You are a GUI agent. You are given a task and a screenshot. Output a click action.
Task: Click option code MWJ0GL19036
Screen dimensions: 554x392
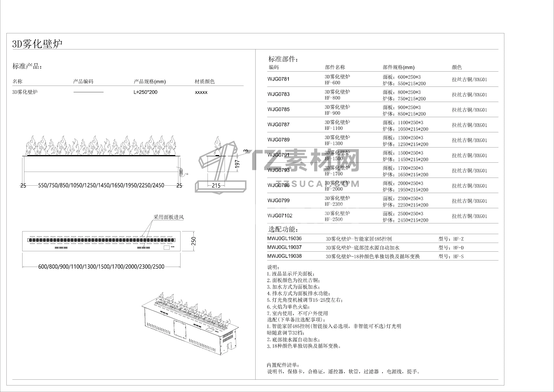point(284,238)
